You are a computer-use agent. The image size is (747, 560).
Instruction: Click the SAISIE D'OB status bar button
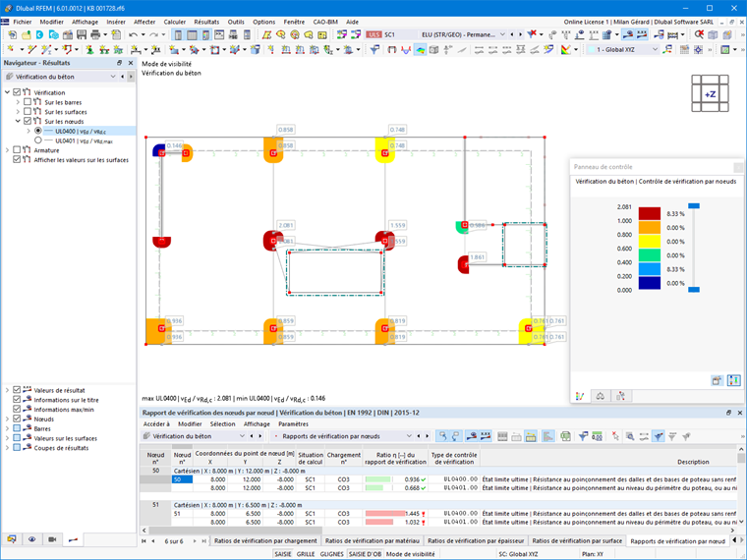pyautogui.click(x=365, y=554)
